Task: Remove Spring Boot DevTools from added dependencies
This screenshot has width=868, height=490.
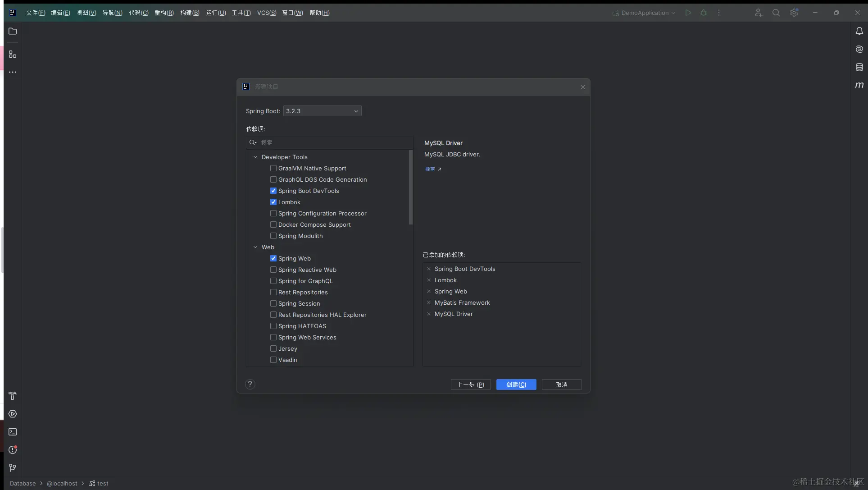Action: pyautogui.click(x=429, y=269)
